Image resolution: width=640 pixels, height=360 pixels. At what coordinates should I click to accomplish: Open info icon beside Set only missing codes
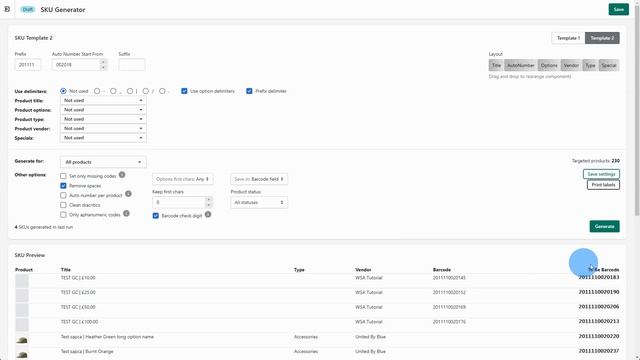coord(122,175)
